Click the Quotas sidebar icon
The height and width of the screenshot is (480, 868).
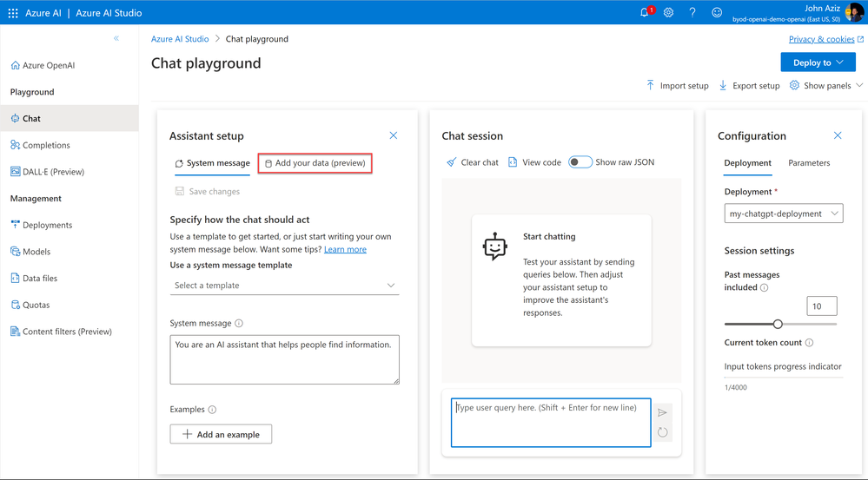(15, 305)
